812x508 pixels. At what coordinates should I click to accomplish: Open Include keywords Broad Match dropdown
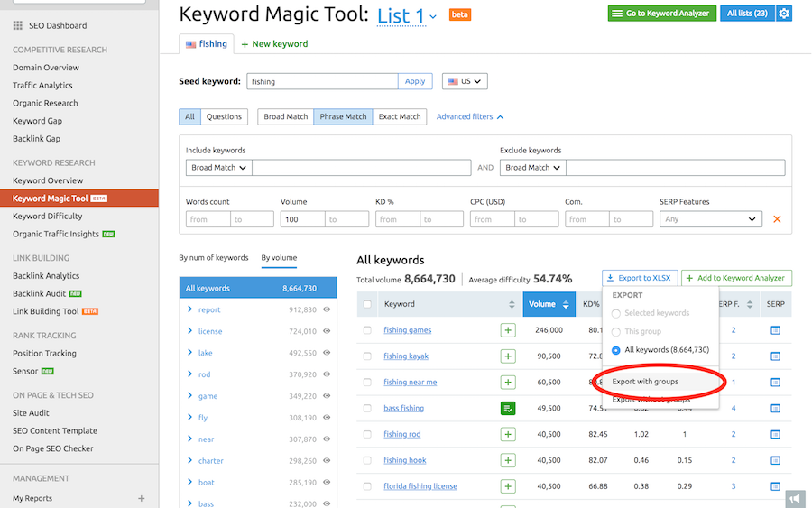coord(218,167)
